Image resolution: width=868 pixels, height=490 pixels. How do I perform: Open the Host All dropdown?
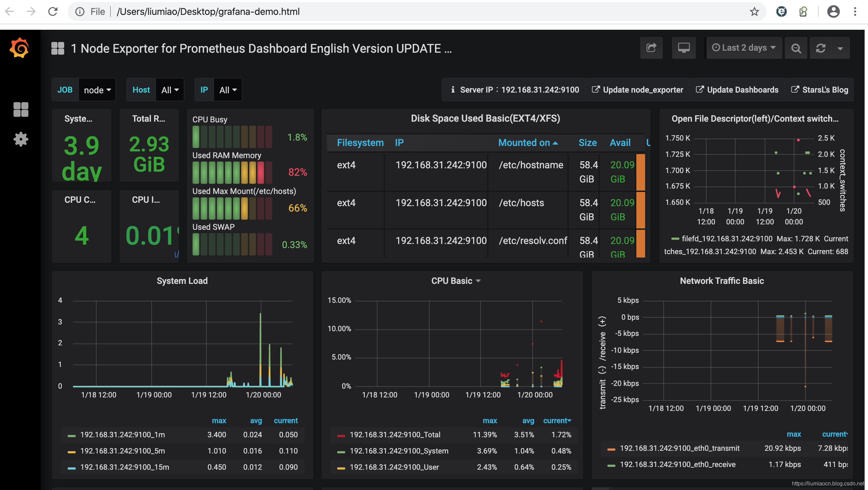170,90
